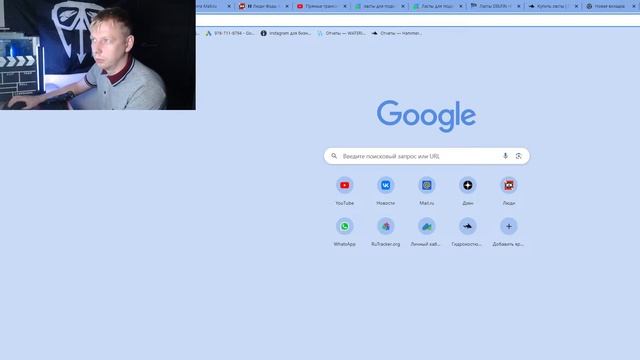Close the YouTube Прямая транс... tab
640x360 pixels.
(x=345, y=6)
